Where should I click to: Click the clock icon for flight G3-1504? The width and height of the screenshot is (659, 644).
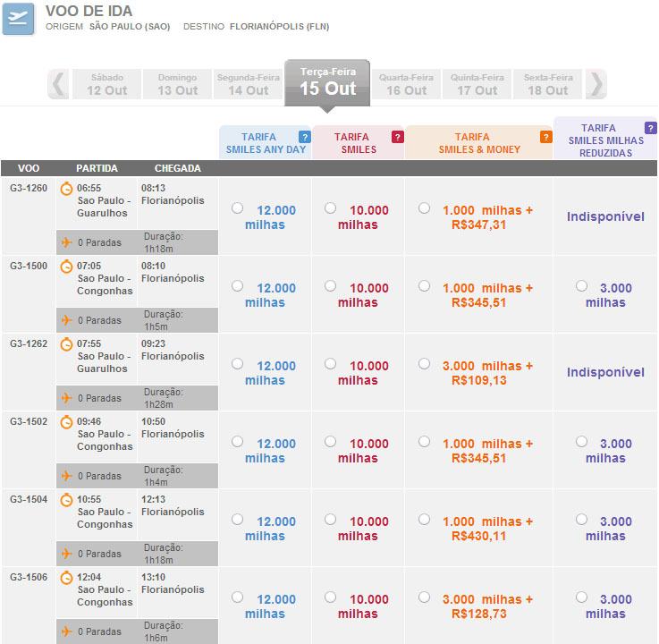coord(66,500)
